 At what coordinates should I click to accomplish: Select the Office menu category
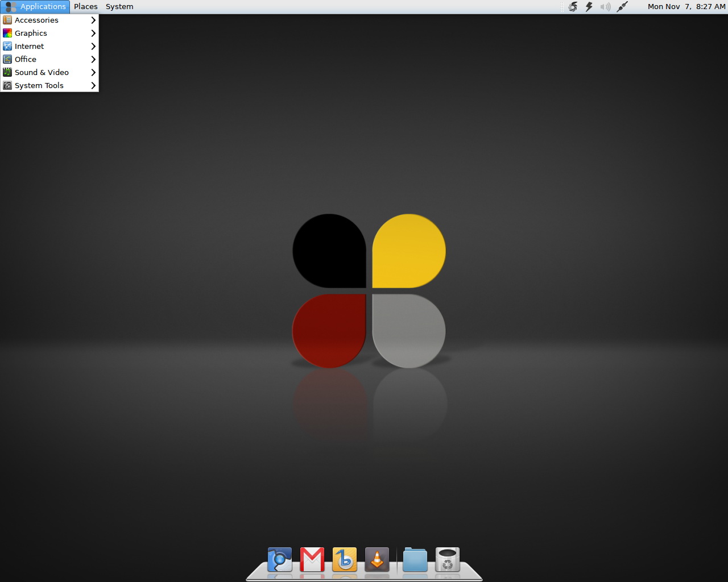click(x=26, y=59)
